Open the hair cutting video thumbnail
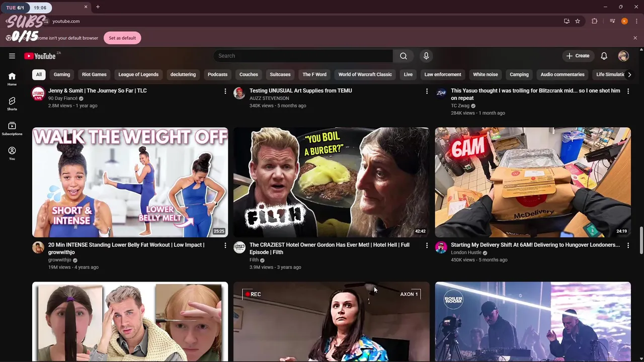 click(x=130, y=321)
